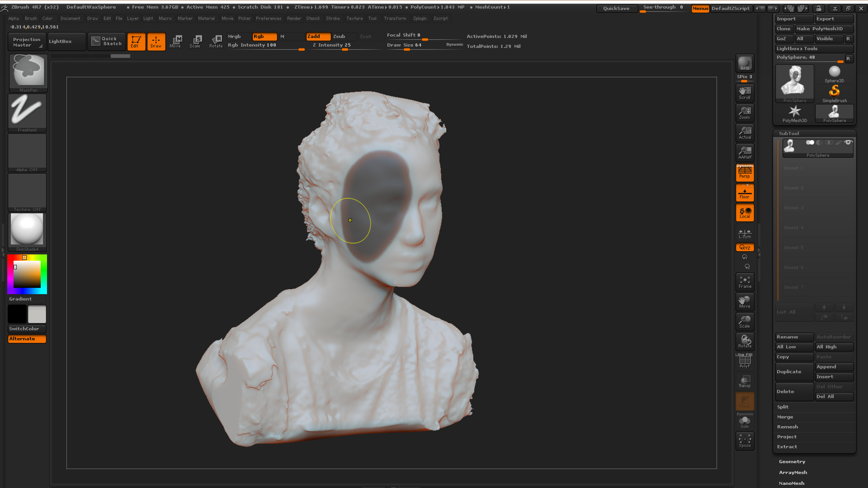Select the Zoom canvas tool
The width and height of the screenshot is (868, 488).
(744, 113)
